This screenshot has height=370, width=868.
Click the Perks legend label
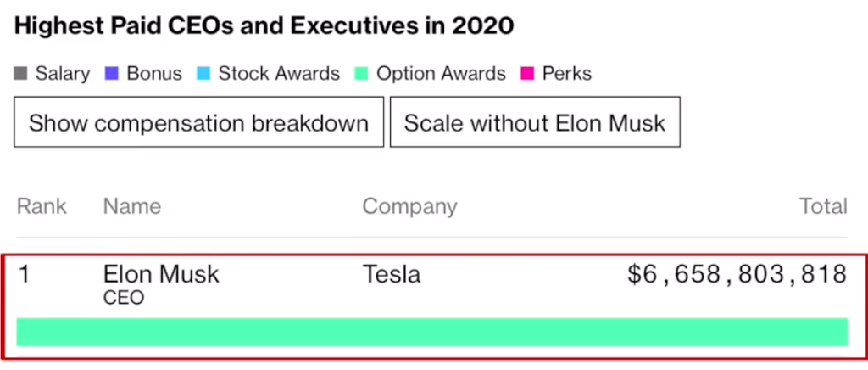point(567,74)
